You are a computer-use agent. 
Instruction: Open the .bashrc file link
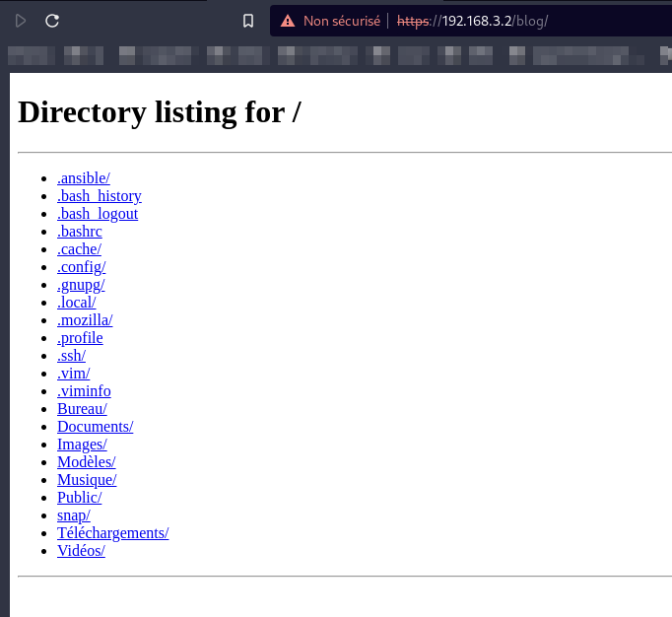[x=80, y=232]
